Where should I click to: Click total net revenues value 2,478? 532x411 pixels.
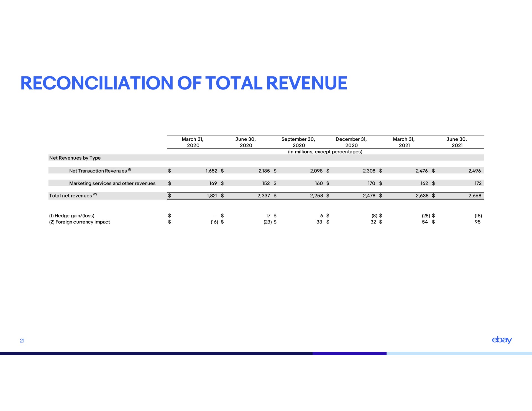tap(369, 196)
